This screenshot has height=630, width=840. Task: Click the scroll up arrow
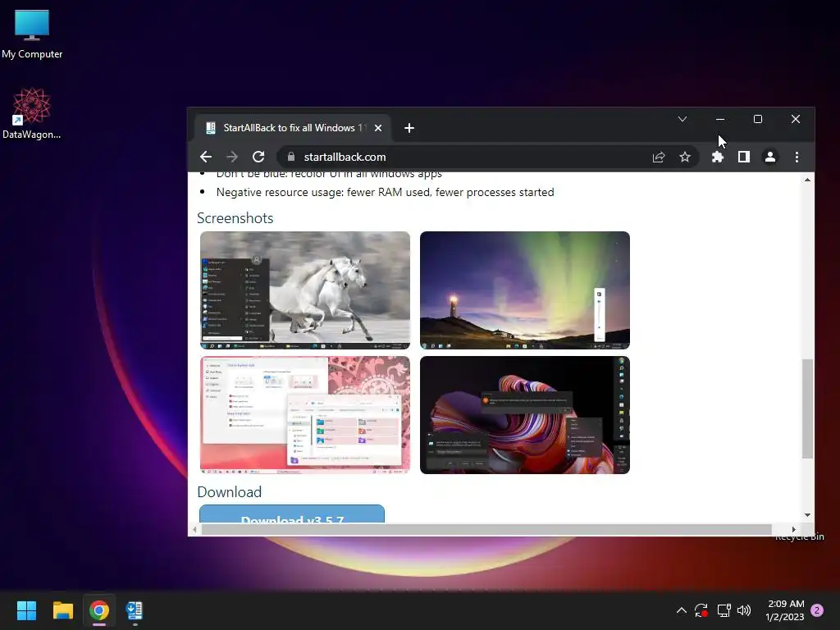click(807, 180)
